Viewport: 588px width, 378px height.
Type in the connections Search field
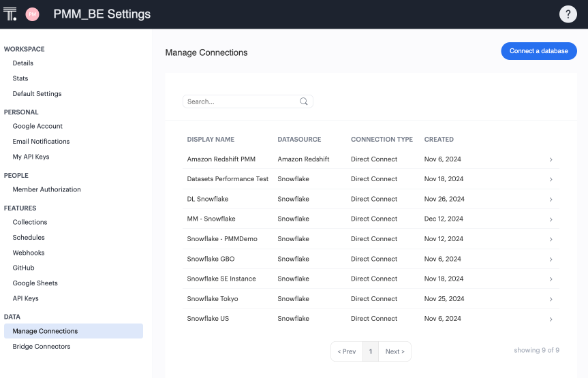click(x=241, y=101)
